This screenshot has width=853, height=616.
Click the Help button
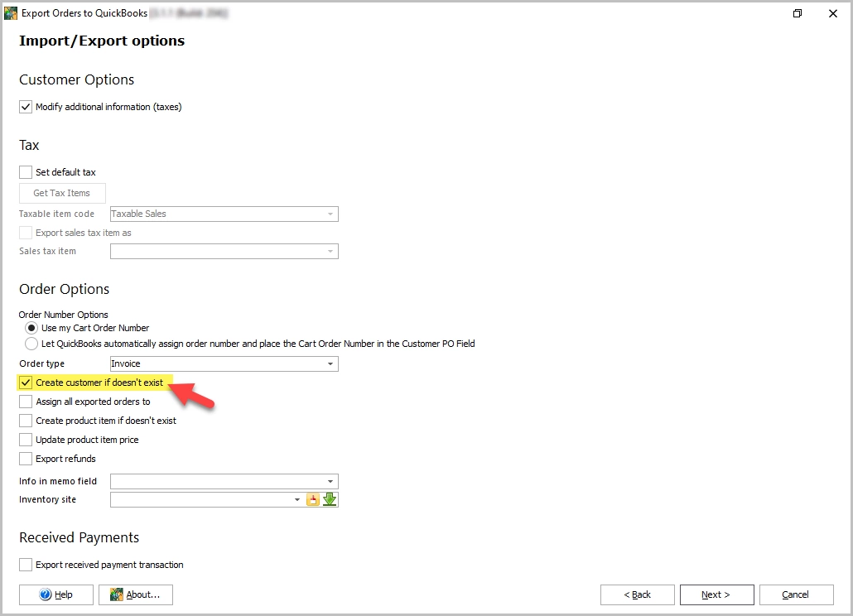pos(56,594)
